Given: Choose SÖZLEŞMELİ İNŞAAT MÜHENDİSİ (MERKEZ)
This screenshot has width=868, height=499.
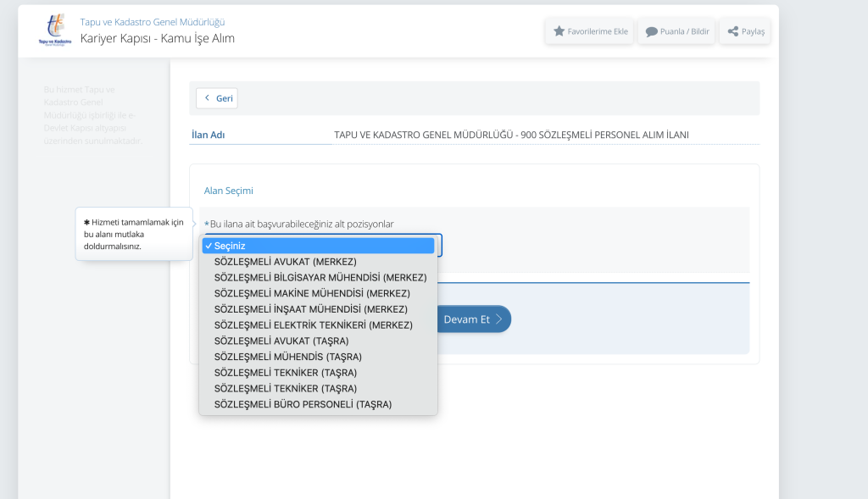Looking at the screenshot, I should pos(310,309).
